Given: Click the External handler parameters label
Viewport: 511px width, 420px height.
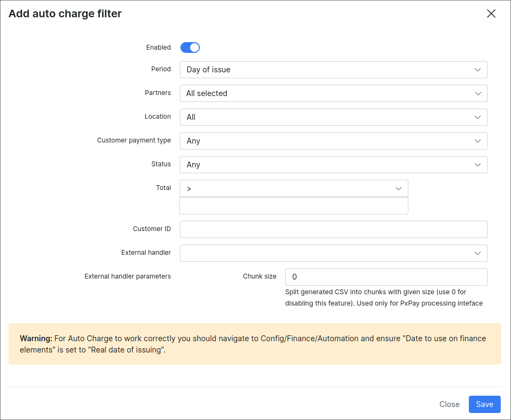Looking at the screenshot, I should coord(127,276).
